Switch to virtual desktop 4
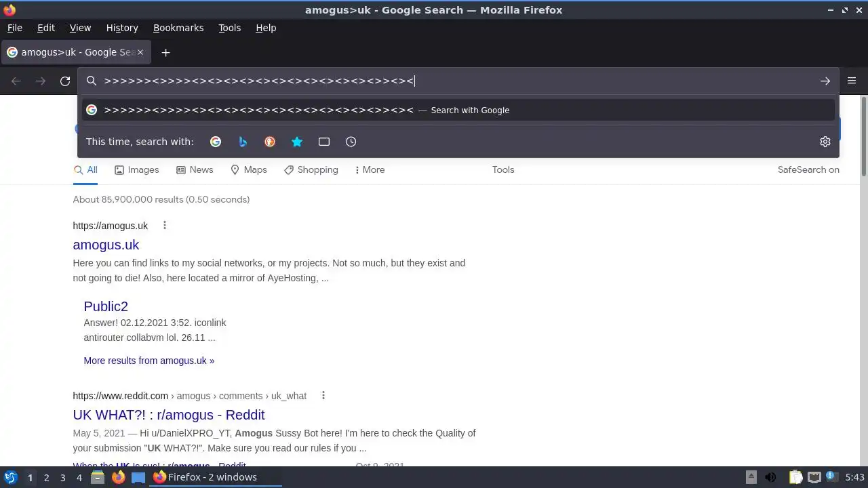This screenshot has width=868, height=488. tap(79, 477)
